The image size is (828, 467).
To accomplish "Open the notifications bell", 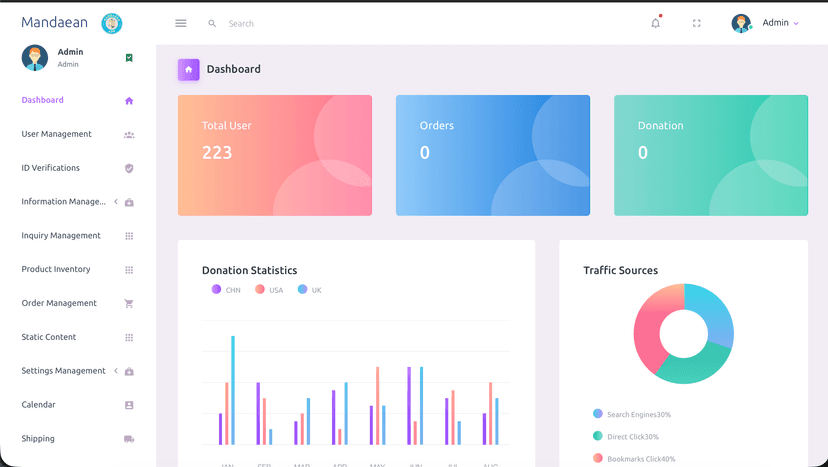I will (x=656, y=23).
